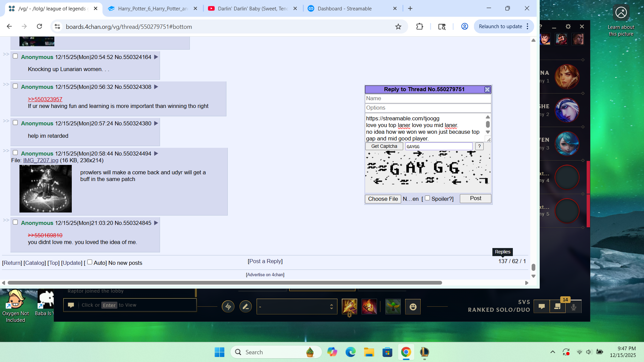
Task: Open emote picker in League client
Action: [x=413, y=307]
